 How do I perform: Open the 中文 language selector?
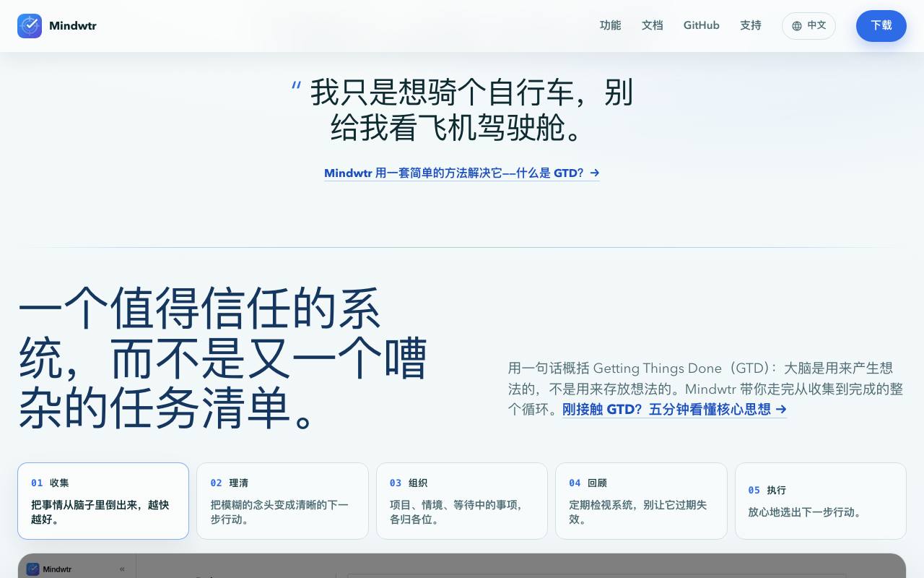coord(808,26)
